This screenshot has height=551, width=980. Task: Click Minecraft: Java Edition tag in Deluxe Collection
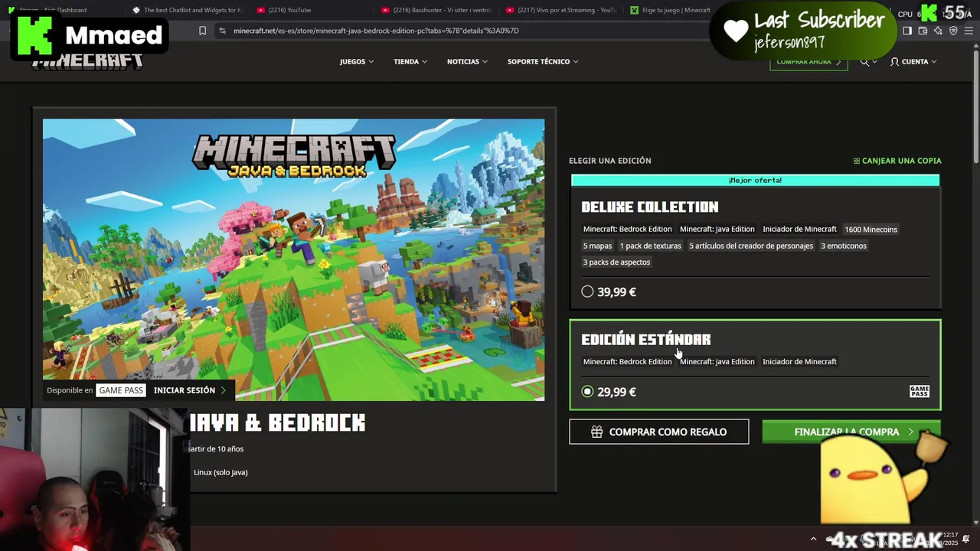coord(717,229)
